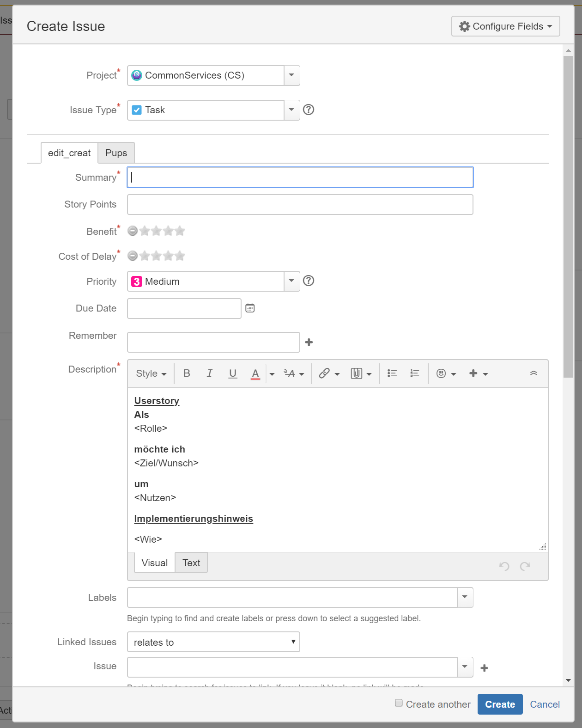The height and width of the screenshot is (728, 582).
Task: Expand the Priority dropdown
Action: tap(291, 281)
